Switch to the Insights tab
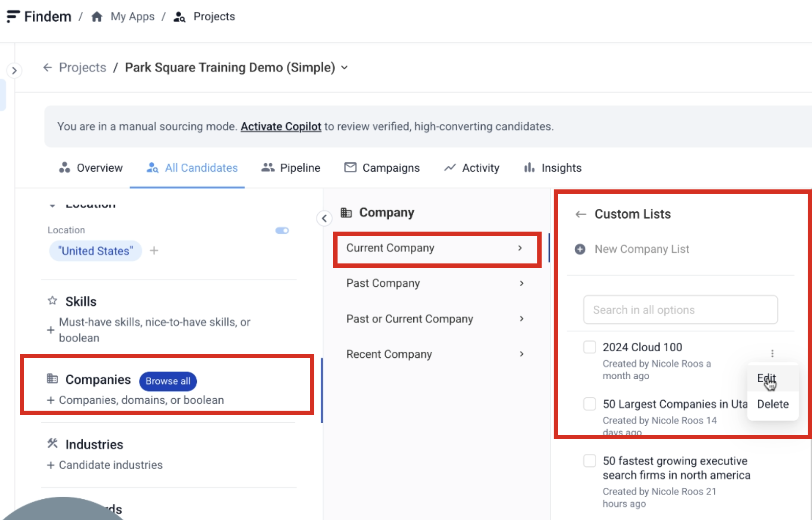Viewport: 812px width, 520px height. [552, 167]
